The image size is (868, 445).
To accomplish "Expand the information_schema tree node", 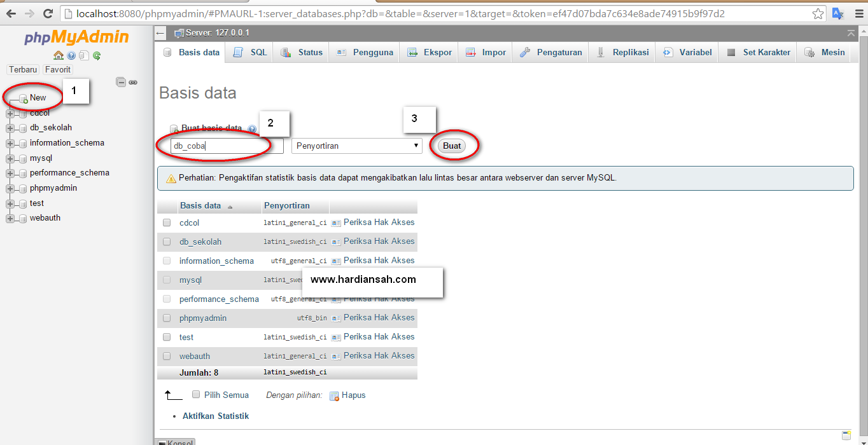I will point(9,142).
